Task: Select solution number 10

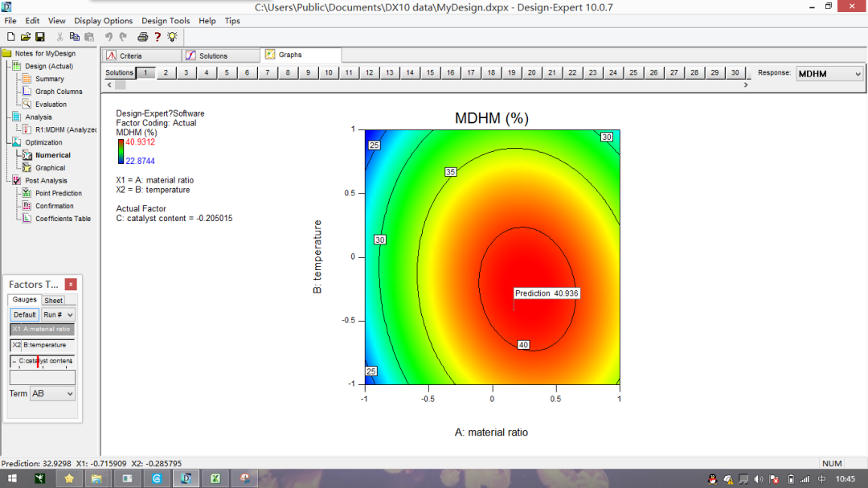Action: pos(328,72)
